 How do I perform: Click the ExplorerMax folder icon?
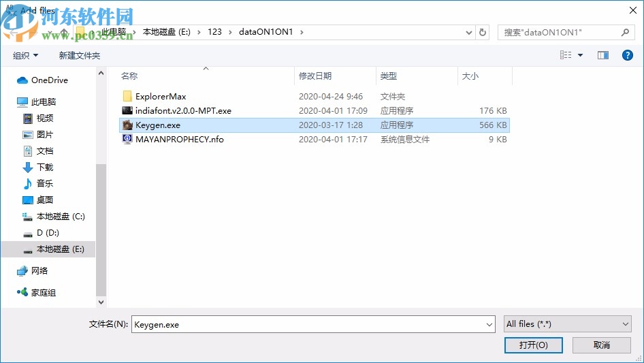(127, 96)
